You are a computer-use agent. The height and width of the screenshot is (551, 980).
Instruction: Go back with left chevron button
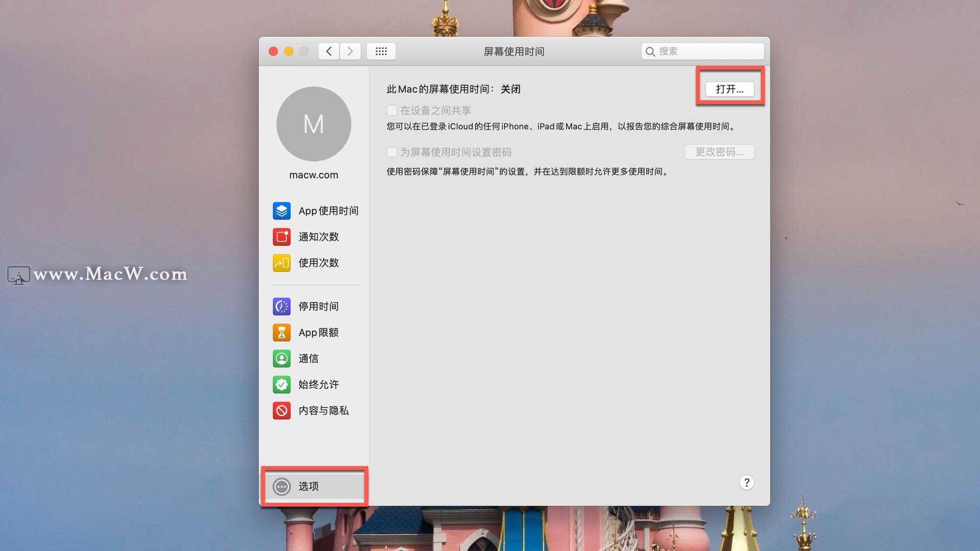[329, 51]
